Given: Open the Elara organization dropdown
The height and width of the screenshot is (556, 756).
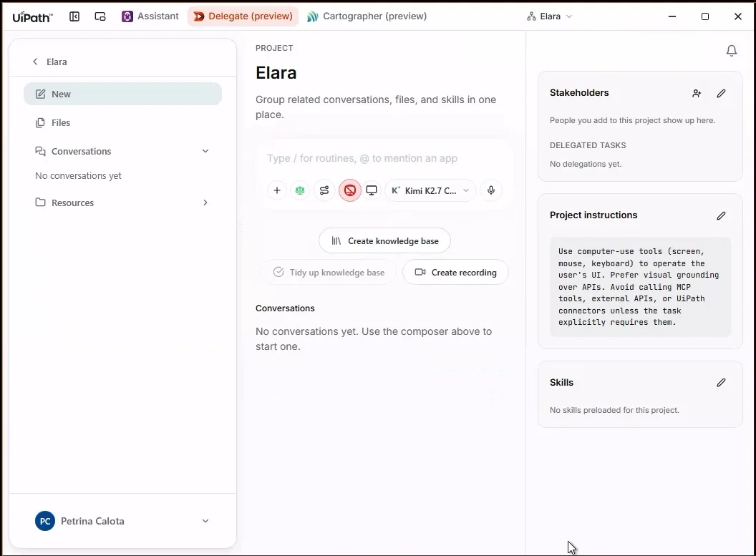Looking at the screenshot, I should coord(550,16).
